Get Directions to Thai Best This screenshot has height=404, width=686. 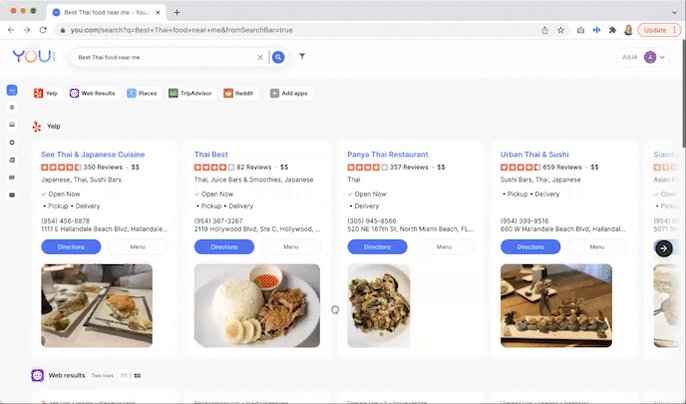[x=224, y=247]
